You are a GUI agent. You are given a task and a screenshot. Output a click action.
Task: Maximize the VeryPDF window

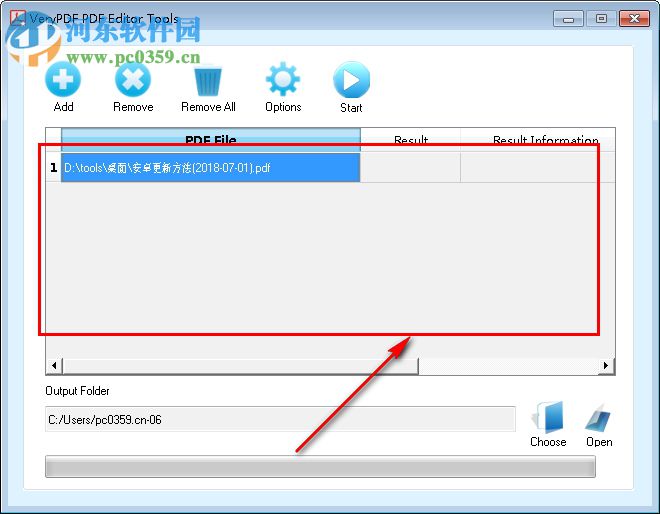click(x=601, y=19)
